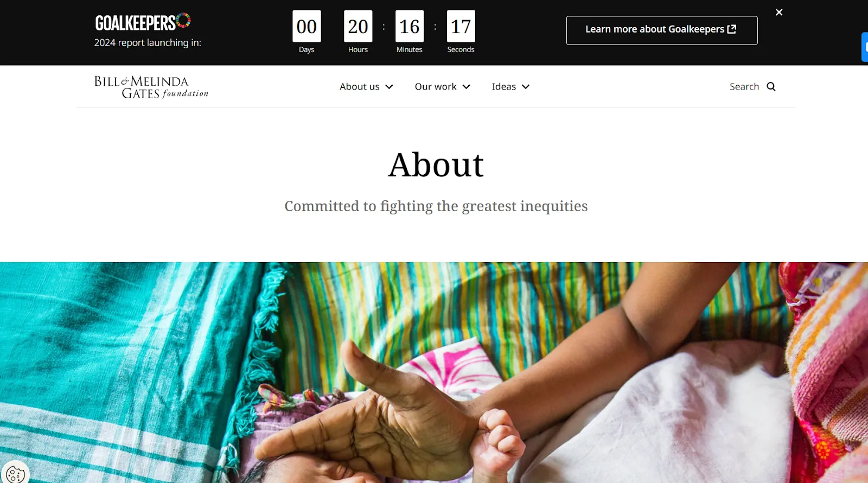Click the blue side tab at right edge

coord(865,47)
